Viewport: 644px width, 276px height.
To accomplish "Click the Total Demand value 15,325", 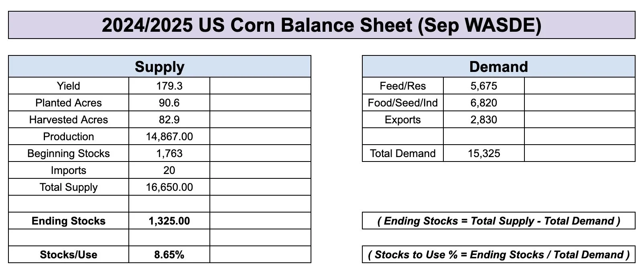I will [x=484, y=153].
